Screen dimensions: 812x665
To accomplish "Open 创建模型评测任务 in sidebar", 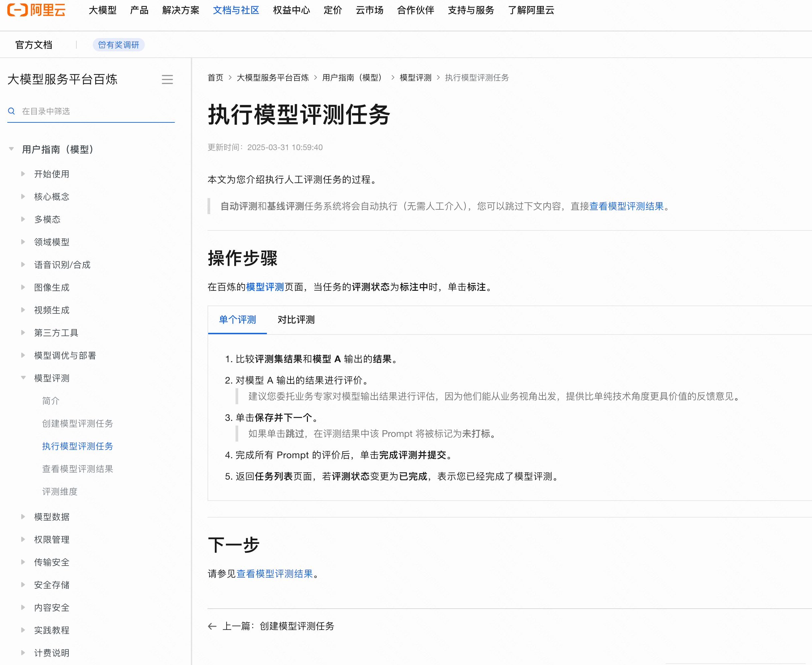I will point(77,423).
